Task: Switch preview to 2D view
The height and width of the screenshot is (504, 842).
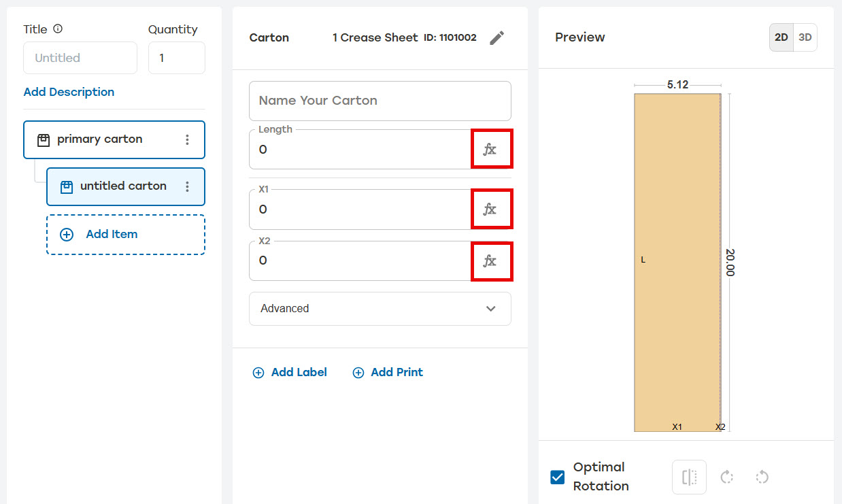Action: [x=781, y=37]
